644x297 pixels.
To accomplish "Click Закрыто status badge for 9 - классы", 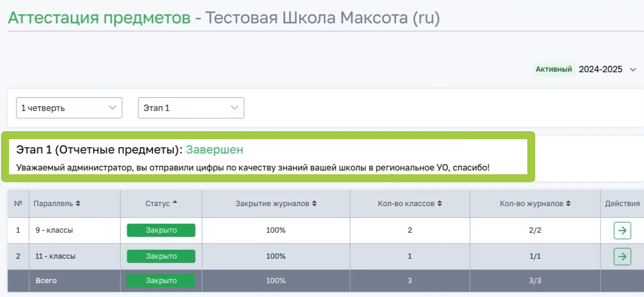I will (x=161, y=230).
